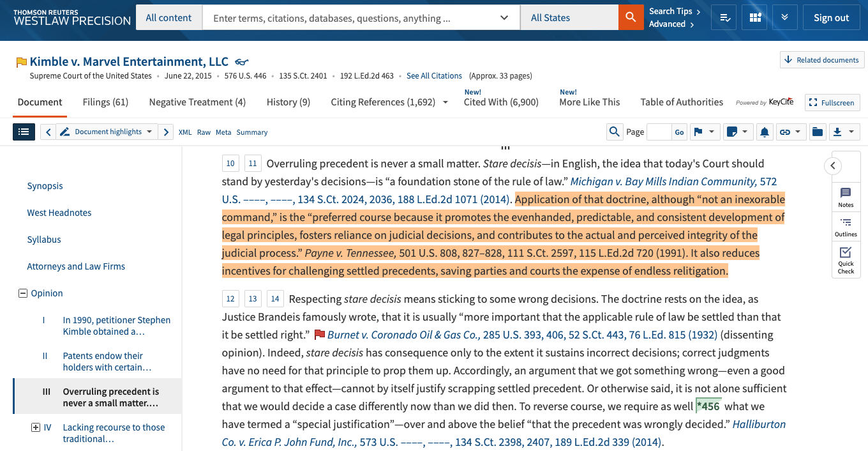The height and width of the screenshot is (451, 868).
Task: Open the Document highlights dropdown
Action: 108,132
